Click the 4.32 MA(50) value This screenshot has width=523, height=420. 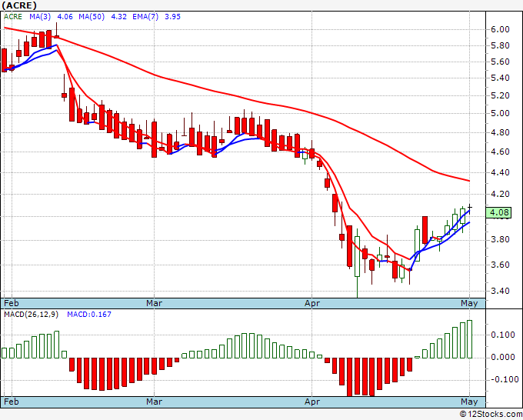(118, 17)
